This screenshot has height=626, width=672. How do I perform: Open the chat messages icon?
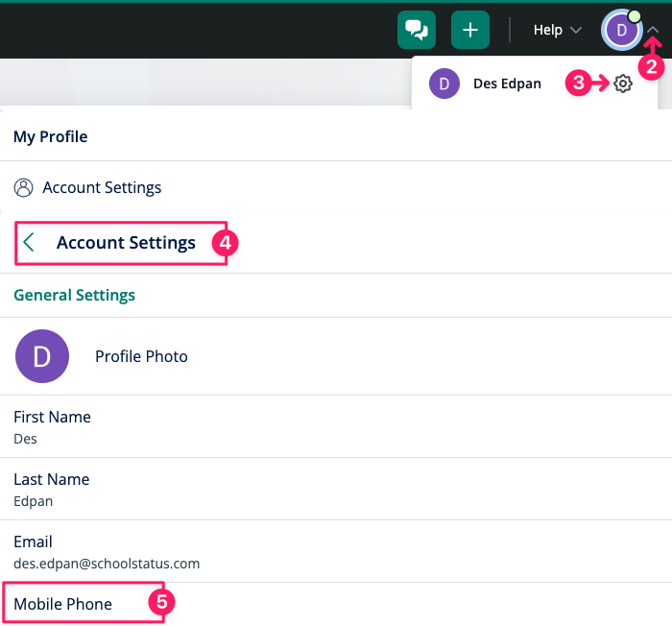coord(417,30)
